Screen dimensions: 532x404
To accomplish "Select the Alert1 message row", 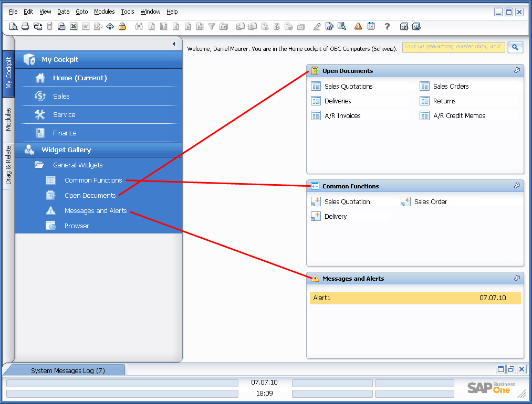I will pyautogui.click(x=415, y=298).
